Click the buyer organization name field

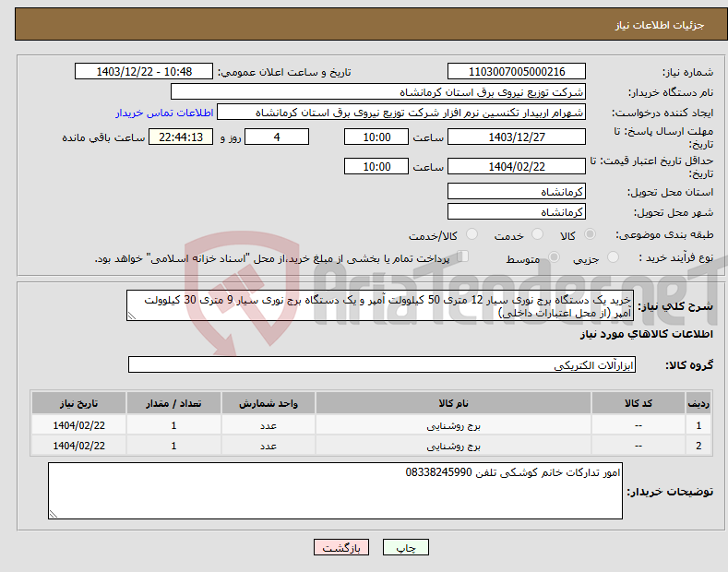pos(378,92)
